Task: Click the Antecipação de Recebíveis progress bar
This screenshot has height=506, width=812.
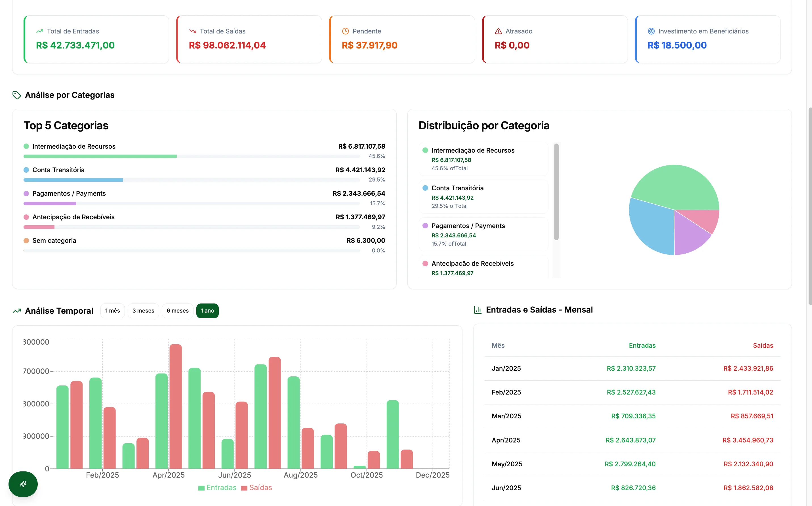Action: pyautogui.click(x=192, y=227)
